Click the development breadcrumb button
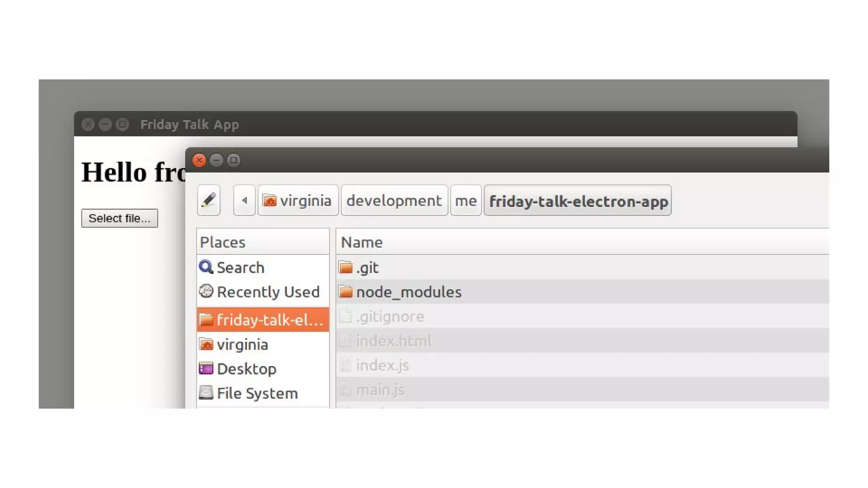This screenshot has height=488, width=868. 394,200
